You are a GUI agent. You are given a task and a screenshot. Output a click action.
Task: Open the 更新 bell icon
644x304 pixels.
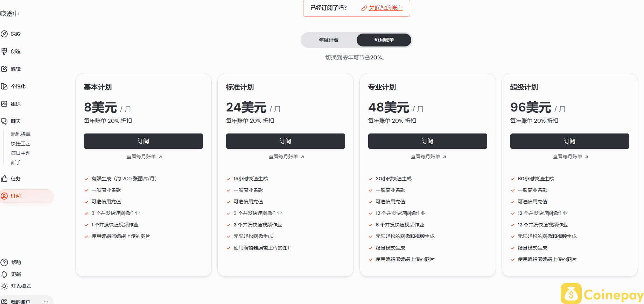pos(4,274)
